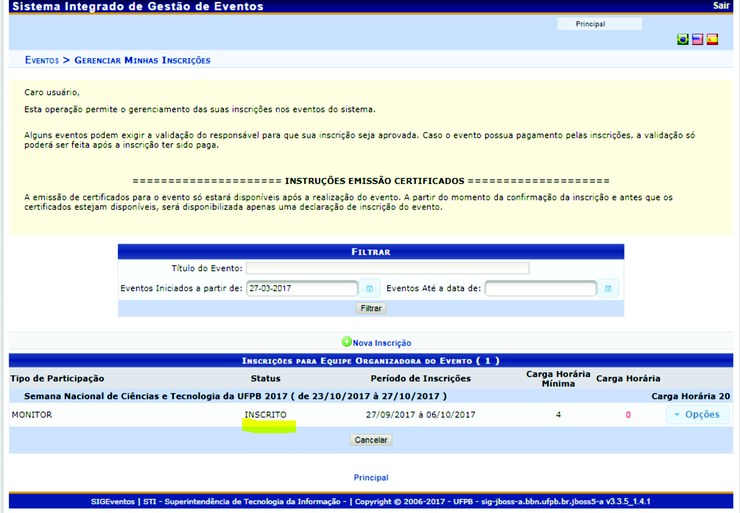This screenshot has height=513, width=740.
Task: Click the Nova Inscrição link text
Action: (x=381, y=343)
